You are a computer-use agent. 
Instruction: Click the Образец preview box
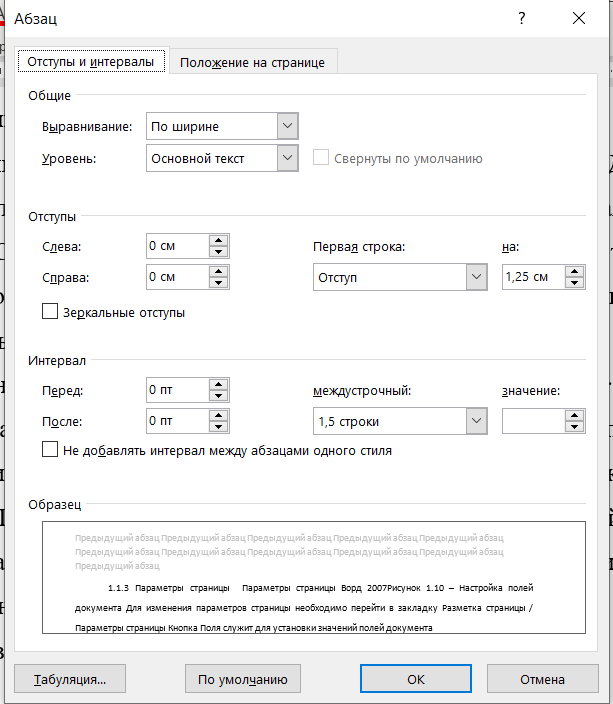click(314, 577)
